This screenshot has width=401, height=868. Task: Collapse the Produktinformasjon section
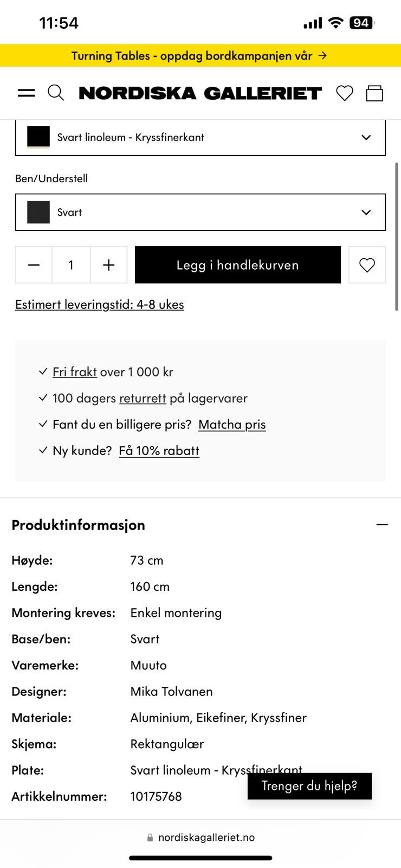tap(382, 525)
